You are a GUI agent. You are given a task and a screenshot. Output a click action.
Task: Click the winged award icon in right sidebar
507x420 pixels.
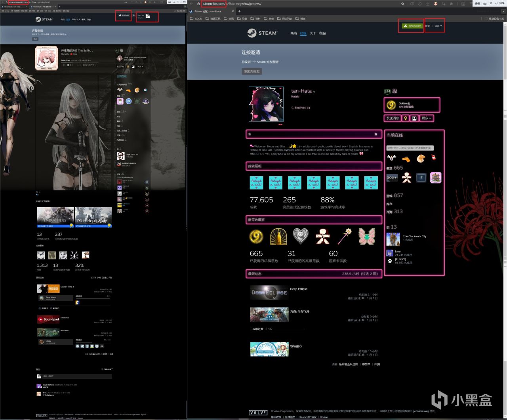pos(391,158)
